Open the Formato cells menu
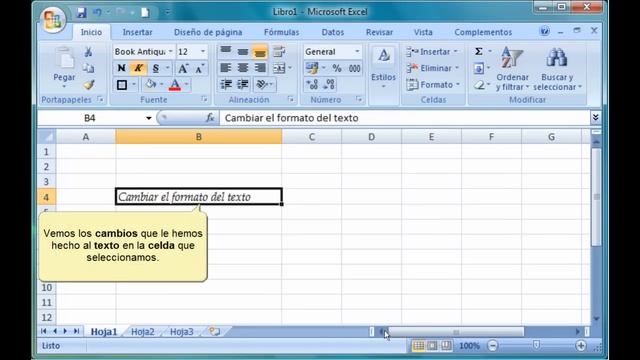 tap(433, 85)
